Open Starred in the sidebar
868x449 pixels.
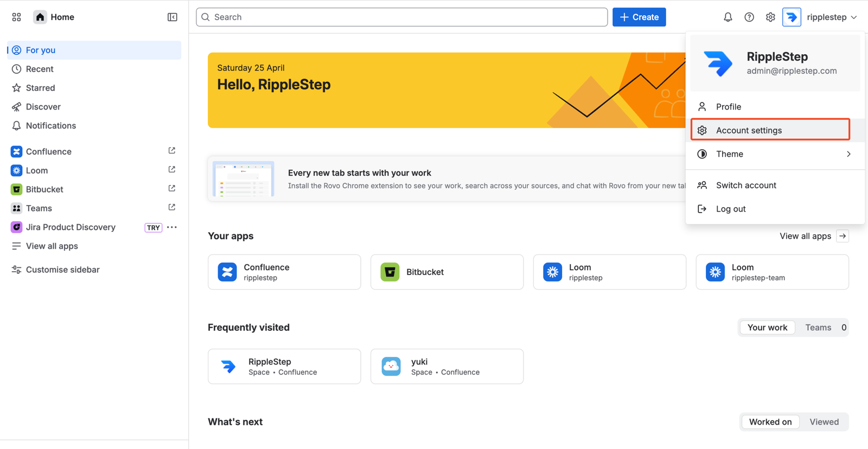pos(94,88)
